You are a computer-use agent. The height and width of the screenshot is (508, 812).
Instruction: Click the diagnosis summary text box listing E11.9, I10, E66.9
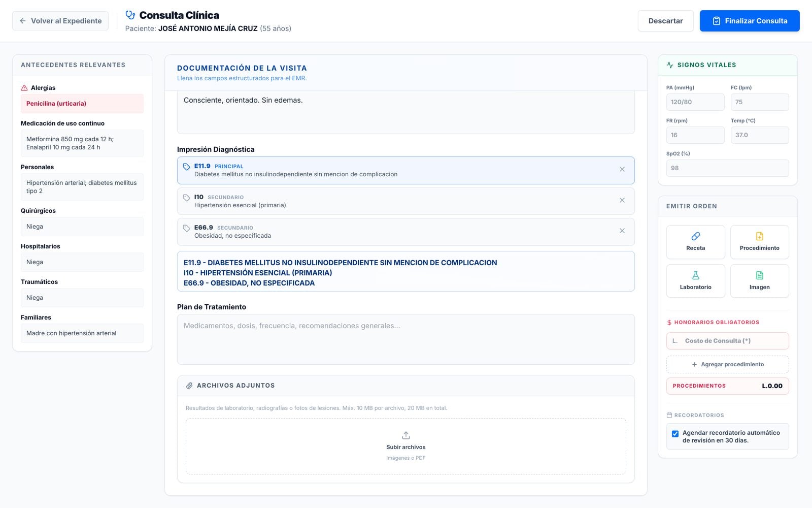pos(405,271)
